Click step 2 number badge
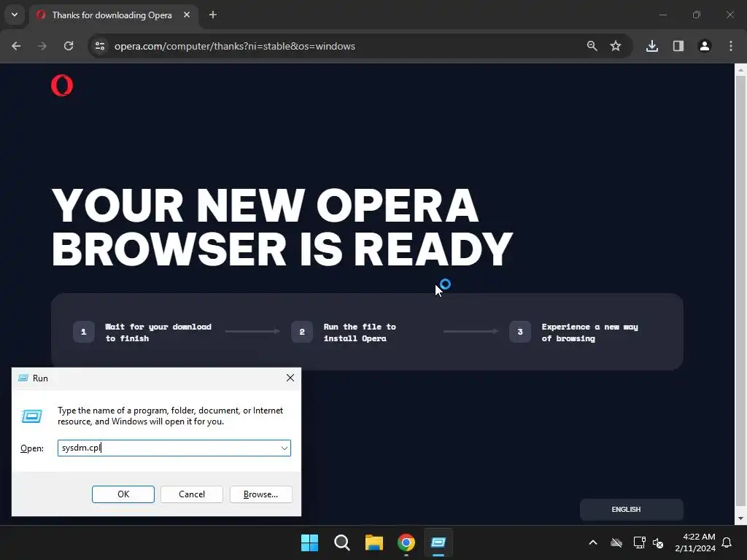 coord(302,332)
